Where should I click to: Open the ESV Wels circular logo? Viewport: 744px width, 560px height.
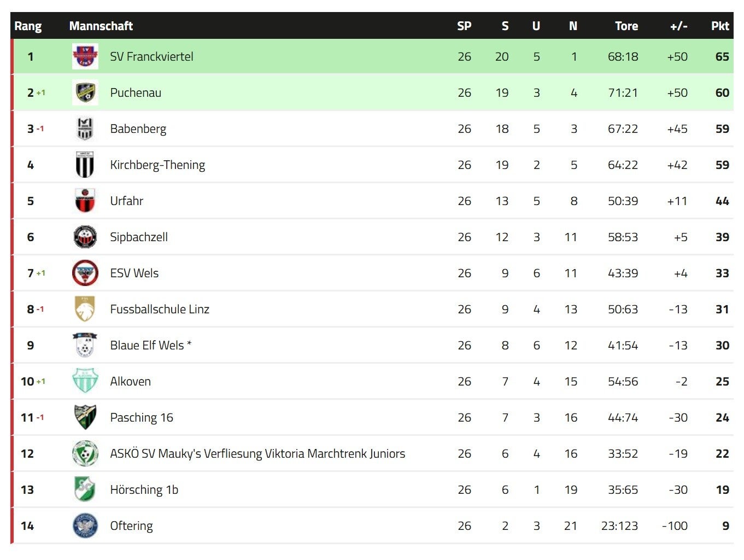coord(85,273)
